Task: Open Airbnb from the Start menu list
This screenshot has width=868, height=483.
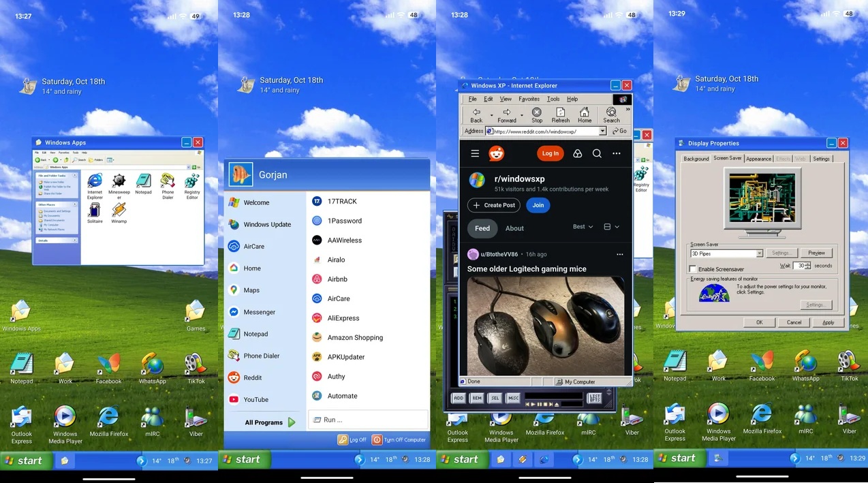Action: [337, 279]
